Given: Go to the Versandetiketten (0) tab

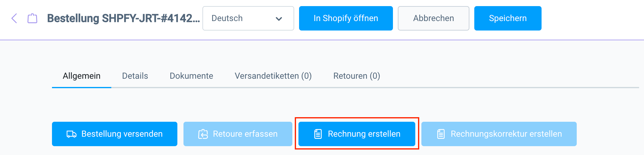Looking at the screenshot, I should (x=273, y=76).
